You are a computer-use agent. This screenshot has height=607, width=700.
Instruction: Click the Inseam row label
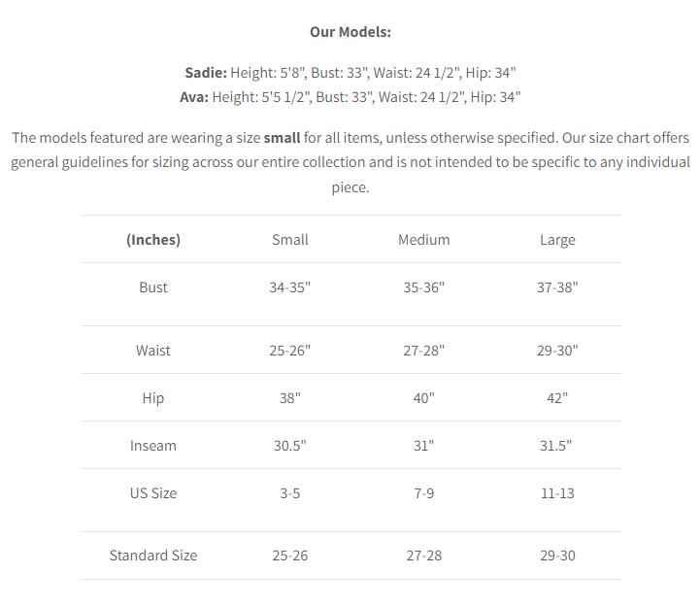pyautogui.click(x=153, y=446)
